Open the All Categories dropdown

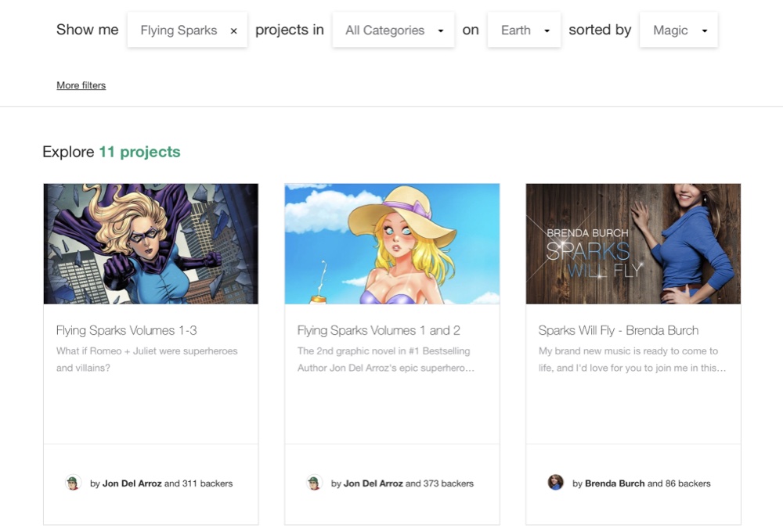tap(394, 30)
